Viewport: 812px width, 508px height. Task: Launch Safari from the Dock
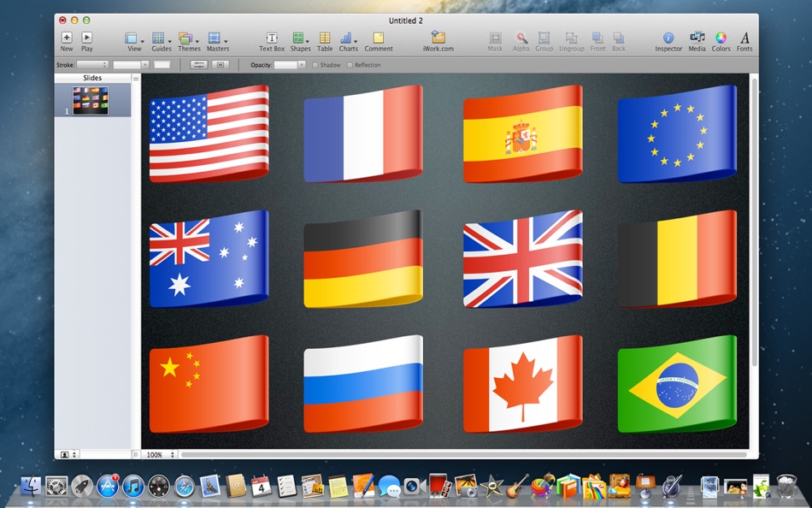click(185, 487)
